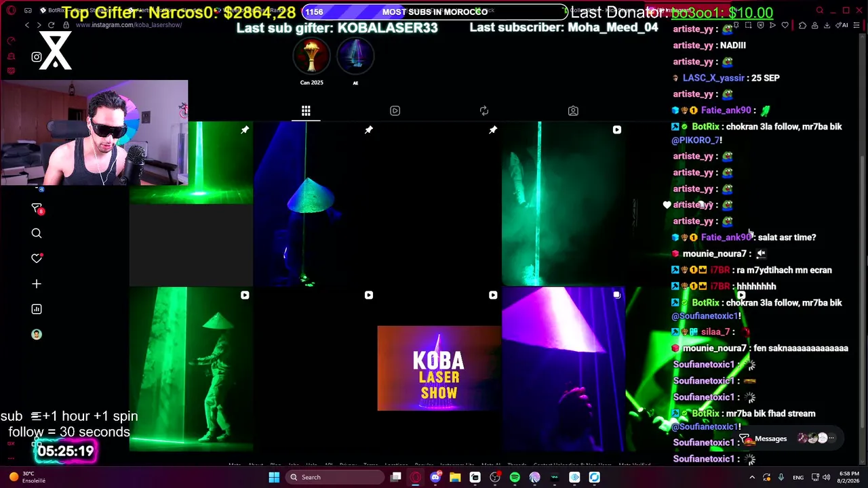
Task: Open the Opera GX menu logo
Action: tap(11, 10)
